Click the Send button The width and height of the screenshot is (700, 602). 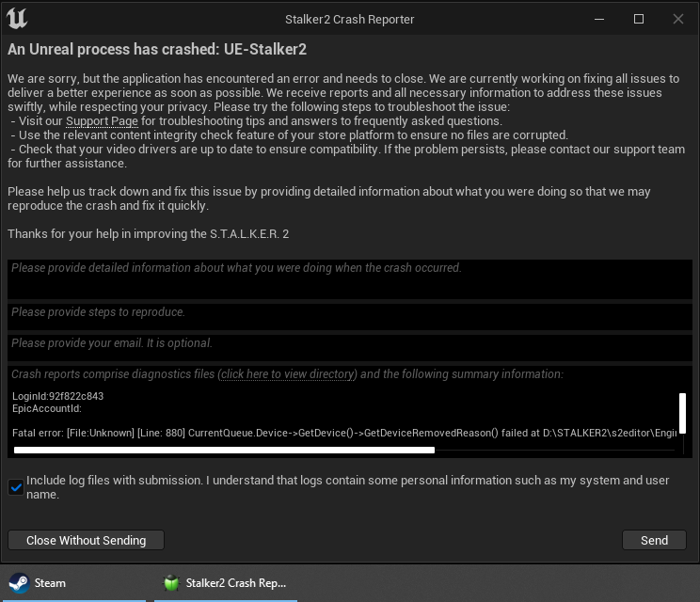tap(654, 540)
